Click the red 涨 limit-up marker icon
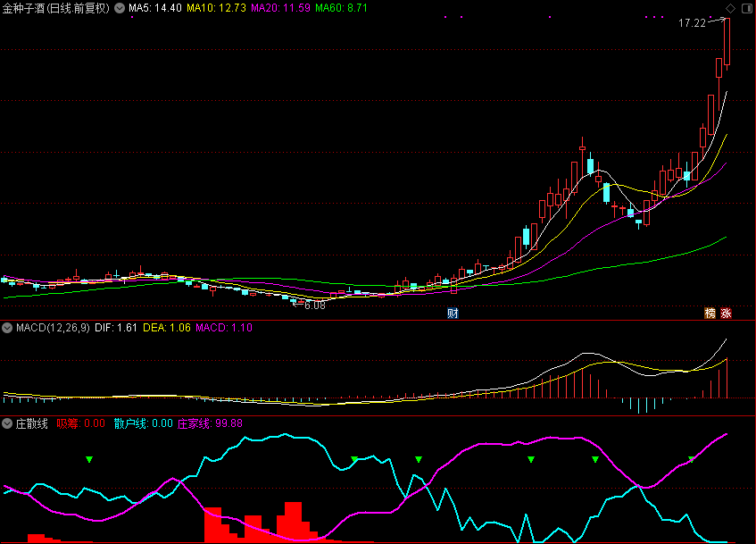This screenshot has height=544, width=756. click(x=726, y=313)
